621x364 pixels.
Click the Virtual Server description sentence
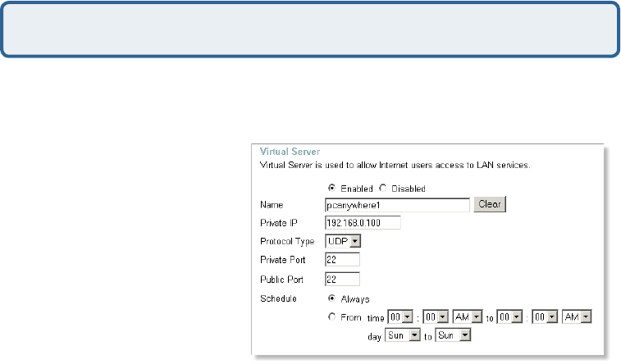coord(395,165)
